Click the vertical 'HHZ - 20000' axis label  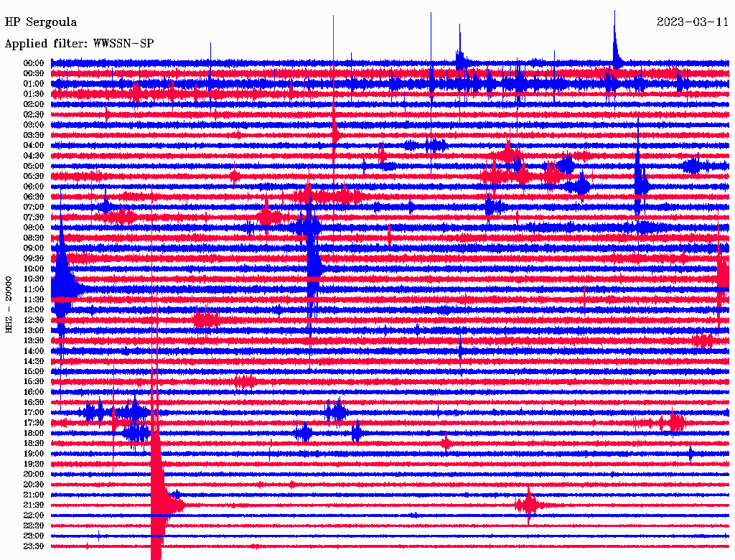coord(9,304)
